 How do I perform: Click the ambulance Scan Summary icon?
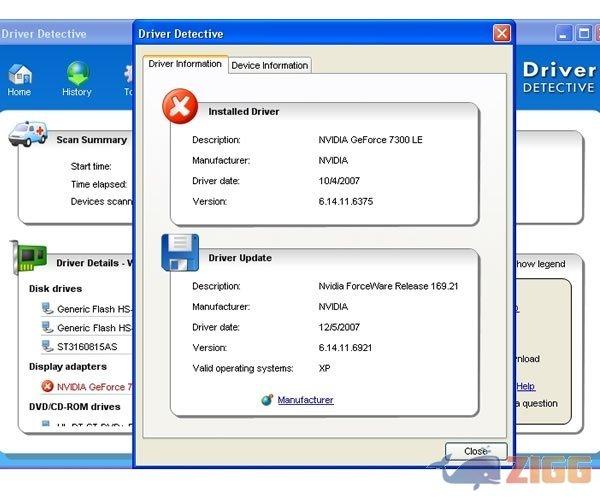click(27, 134)
